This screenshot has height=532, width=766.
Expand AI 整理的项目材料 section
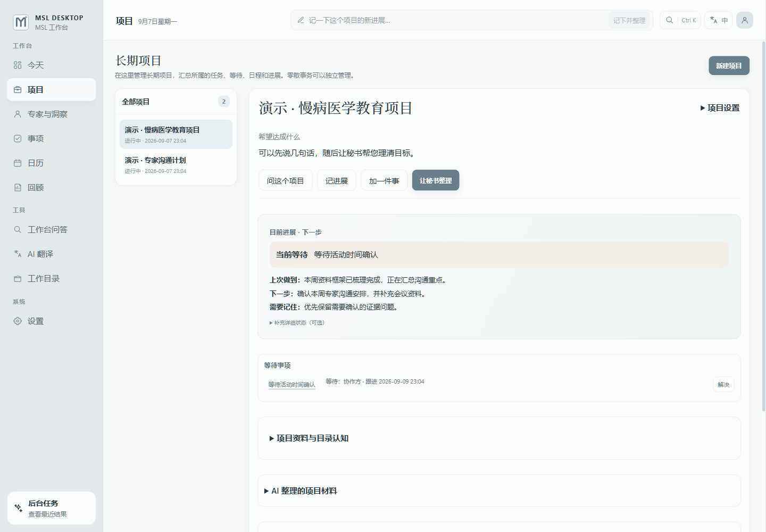(301, 491)
